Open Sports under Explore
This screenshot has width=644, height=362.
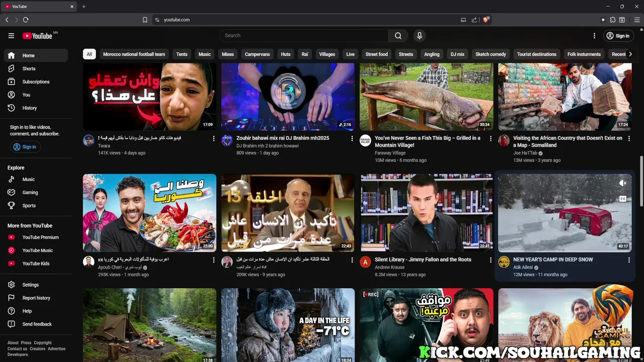tap(36, 205)
